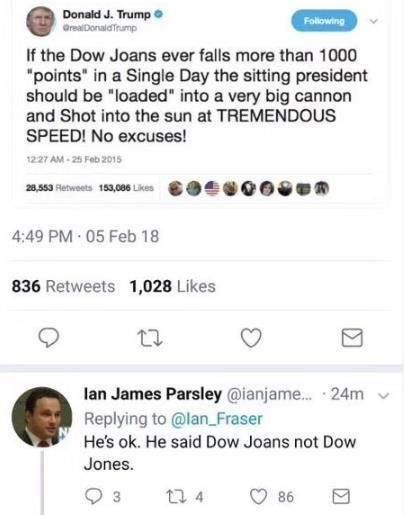
Task: Open Ian James Parsley's profile picture
Action: point(42,417)
